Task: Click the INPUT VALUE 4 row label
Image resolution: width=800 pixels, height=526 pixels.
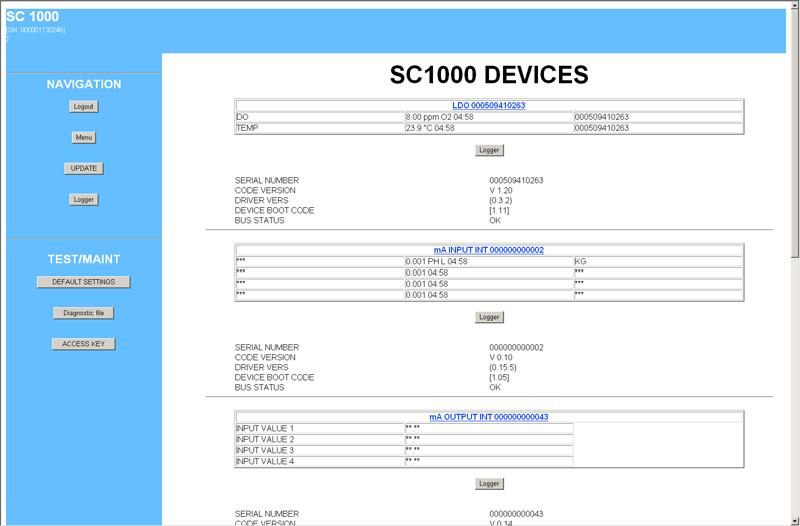Action: pos(265,461)
